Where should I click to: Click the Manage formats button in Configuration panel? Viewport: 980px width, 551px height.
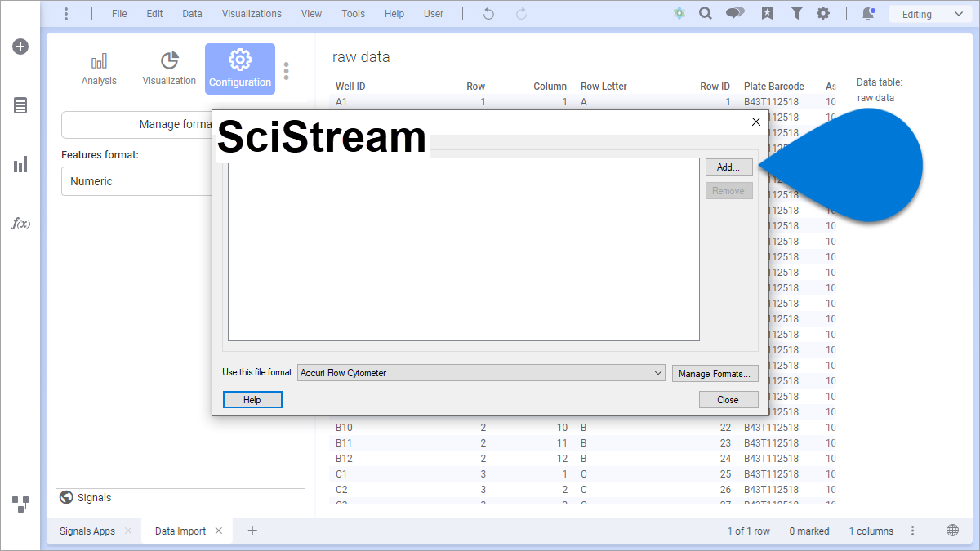136,125
